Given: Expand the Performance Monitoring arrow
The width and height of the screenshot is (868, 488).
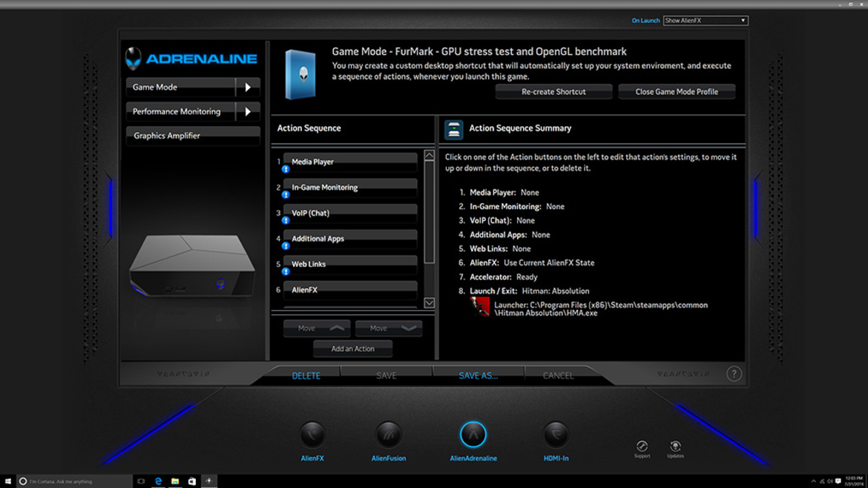Looking at the screenshot, I should (x=248, y=112).
